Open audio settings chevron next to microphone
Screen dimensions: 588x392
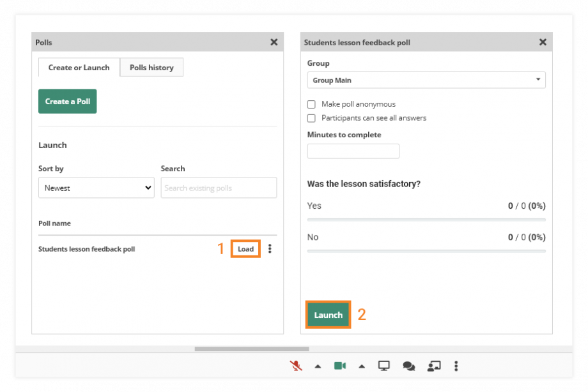(x=318, y=366)
